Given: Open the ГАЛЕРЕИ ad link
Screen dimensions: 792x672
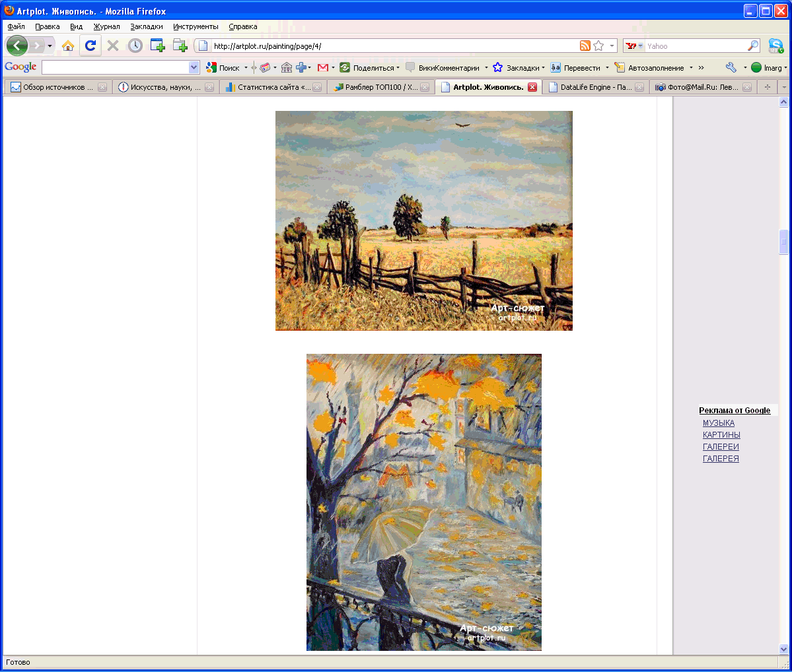Looking at the screenshot, I should (721, 447).
